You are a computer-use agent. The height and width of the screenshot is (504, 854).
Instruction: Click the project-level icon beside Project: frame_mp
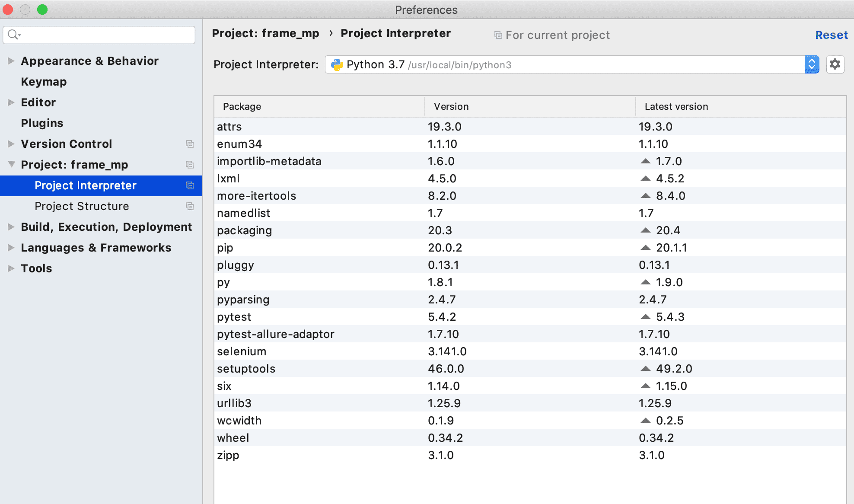pyautogui.click(x=189, y=165)
